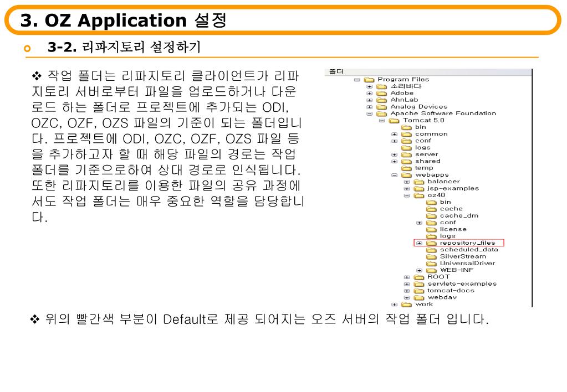Expand the Analog Devices folder node
Screen dimensions: 567x392
point(370,107)
